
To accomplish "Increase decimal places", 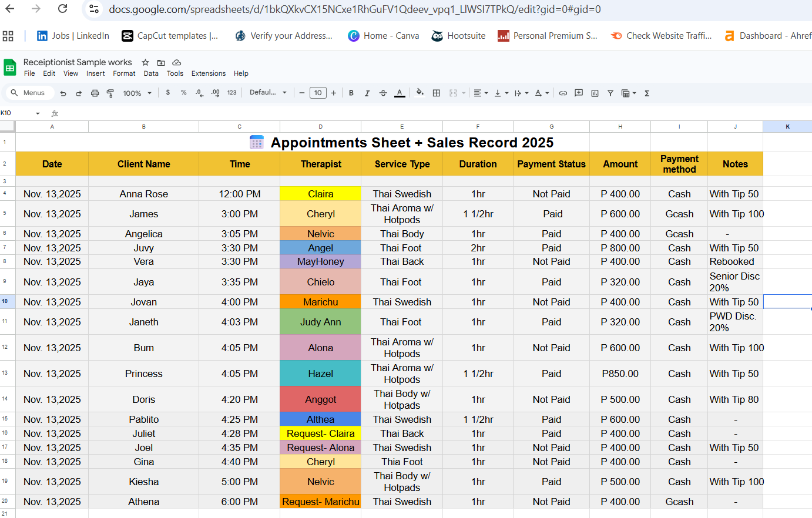I will point(216,93).
